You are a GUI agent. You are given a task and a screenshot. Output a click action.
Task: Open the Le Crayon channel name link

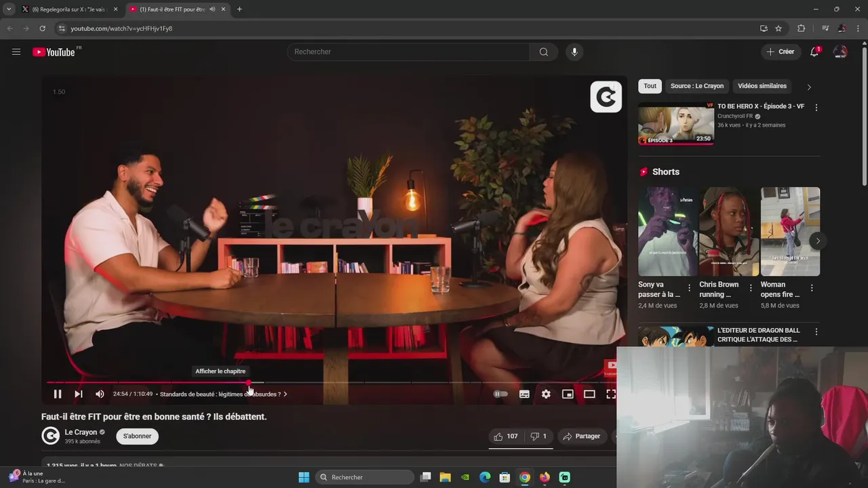click(x=81, y=432)
